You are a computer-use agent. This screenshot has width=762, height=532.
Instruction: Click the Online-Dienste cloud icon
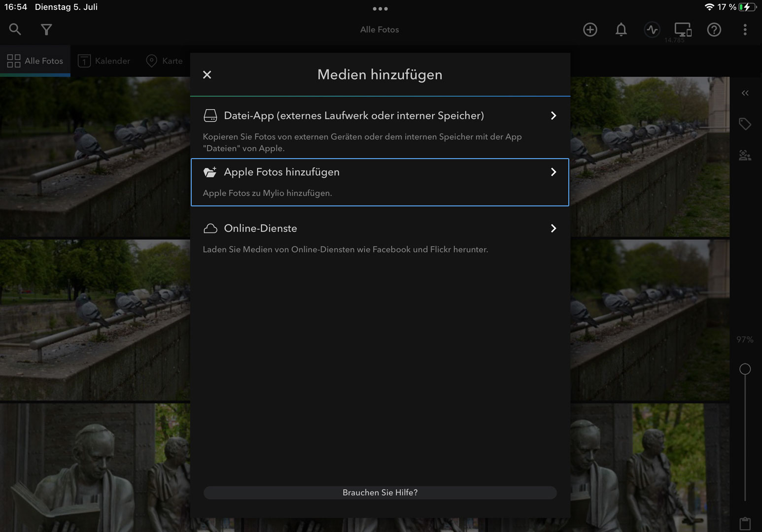pyautogui.click(x=210, y=229)
